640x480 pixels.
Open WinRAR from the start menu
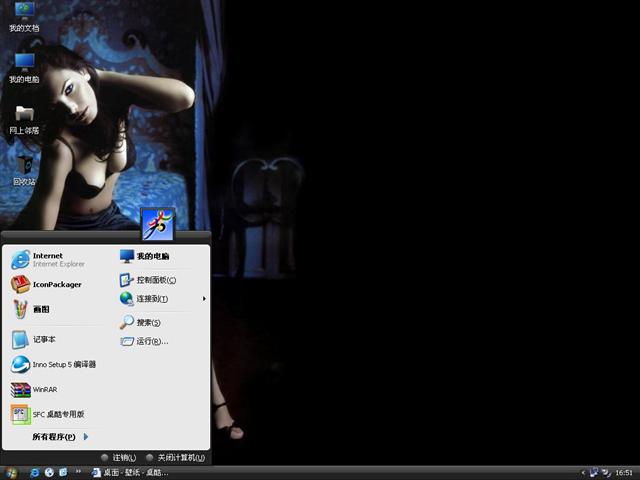point(34,390)
